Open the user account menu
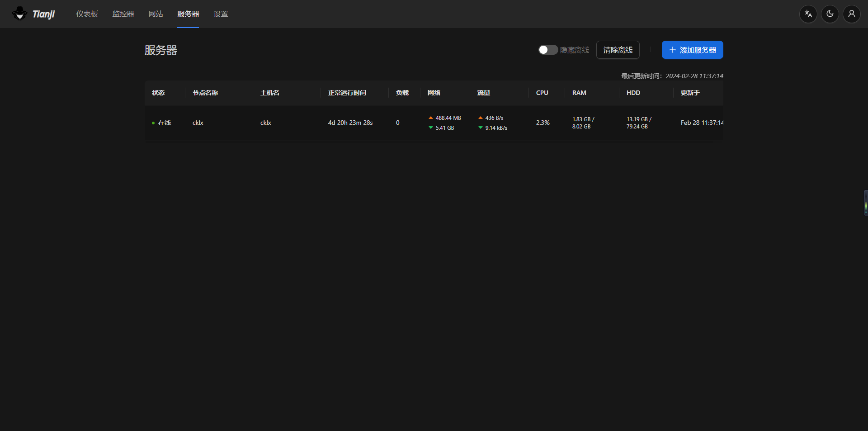 click(x=852, y=14)
